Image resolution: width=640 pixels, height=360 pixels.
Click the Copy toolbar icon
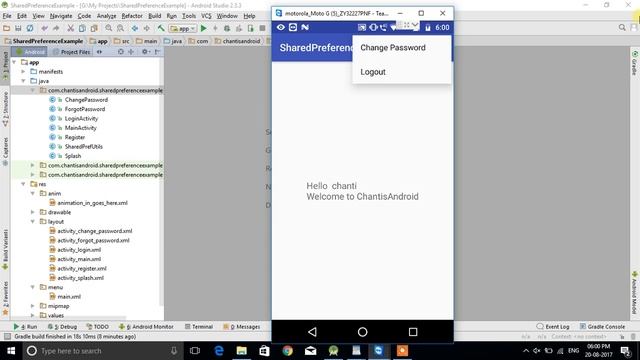click(82, 28)
